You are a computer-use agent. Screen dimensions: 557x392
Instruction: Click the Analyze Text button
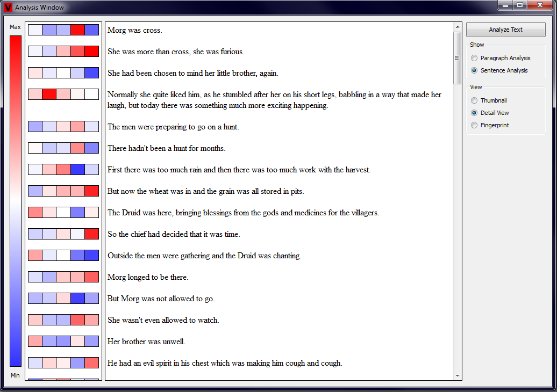pos(505,30)
